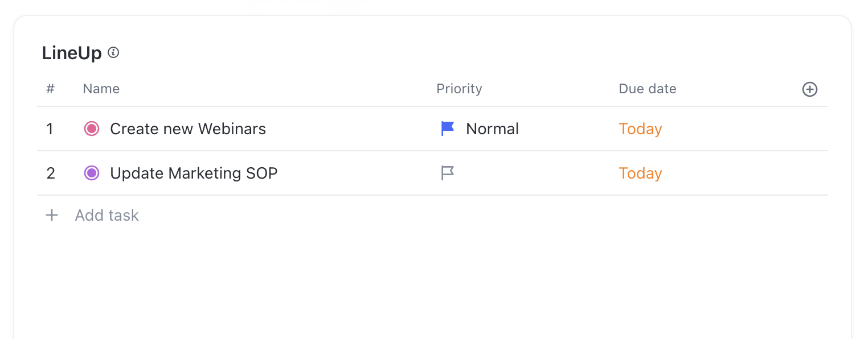Click the blue priority flag on Create new Webinars

click(x=448, y=129)
